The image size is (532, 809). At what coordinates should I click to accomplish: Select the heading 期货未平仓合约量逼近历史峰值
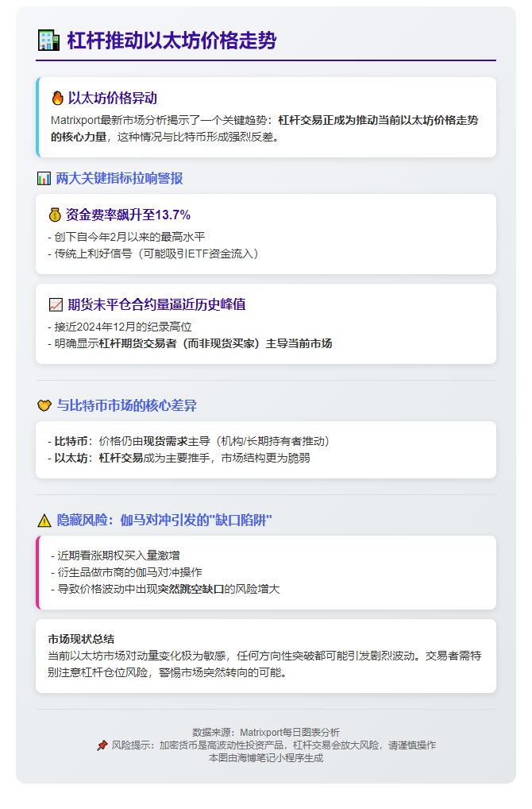click(x=156, y=304)
